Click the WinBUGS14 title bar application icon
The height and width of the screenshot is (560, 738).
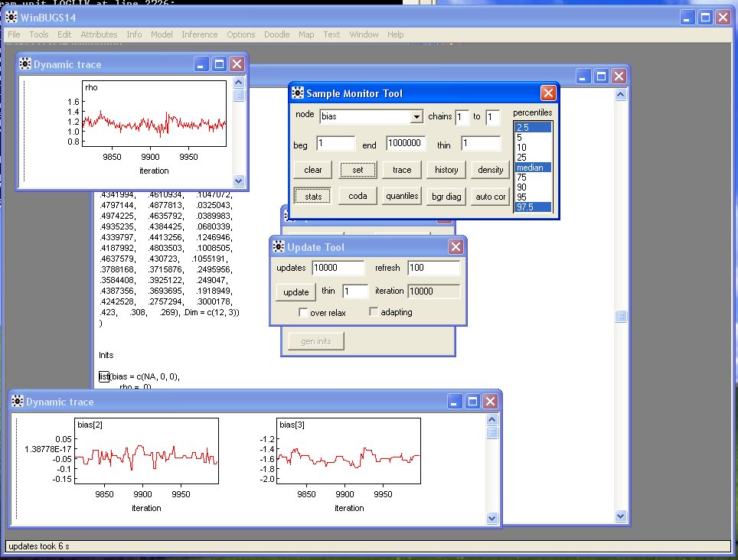12,17
